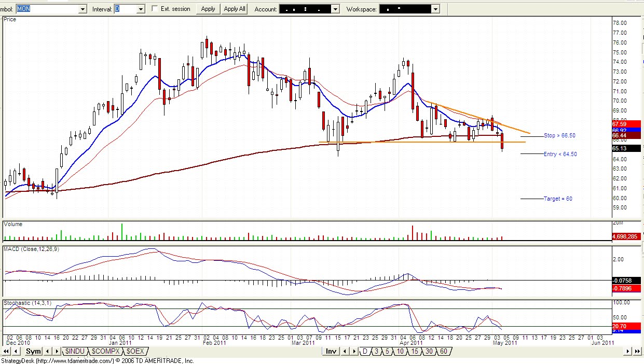Viewport: 644px width, 364px height.
Task: Expand the Account dropdown
Action: (x=335, y=9)
